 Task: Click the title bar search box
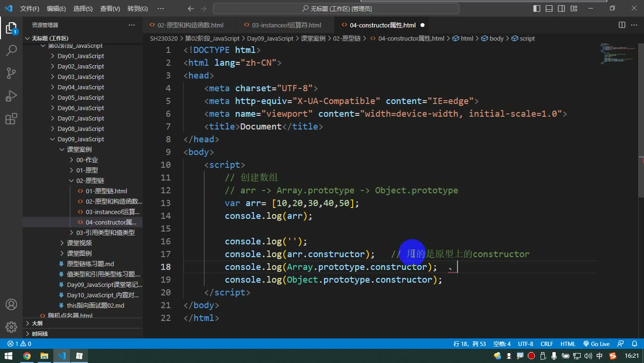coord(336,9)
